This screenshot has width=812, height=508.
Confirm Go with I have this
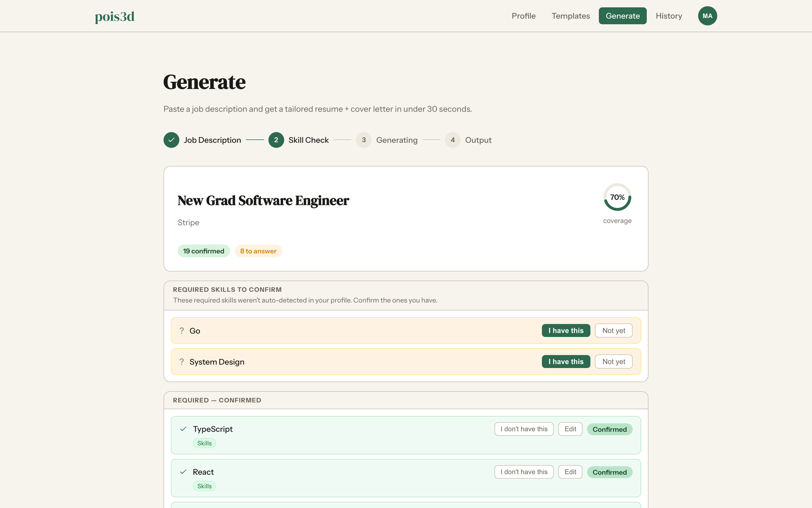click(566, 330)
